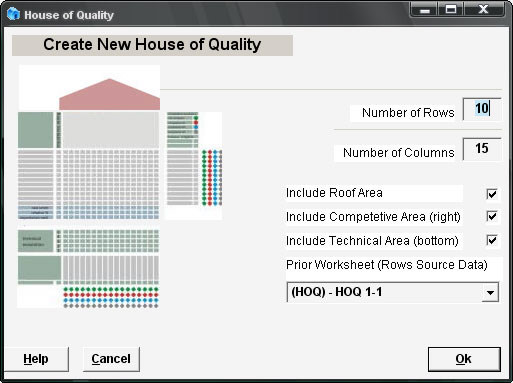The image size is (513, 383).
Task: Click the Create New House of Quality heading
Action: 152,45
